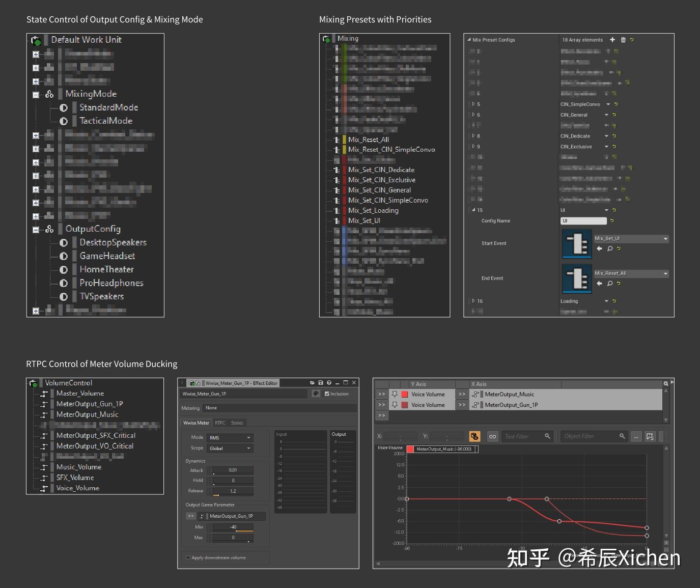This screenshot has height=588, width=700.
Task: Check Apply downstream volume
Action: [188, 557]
